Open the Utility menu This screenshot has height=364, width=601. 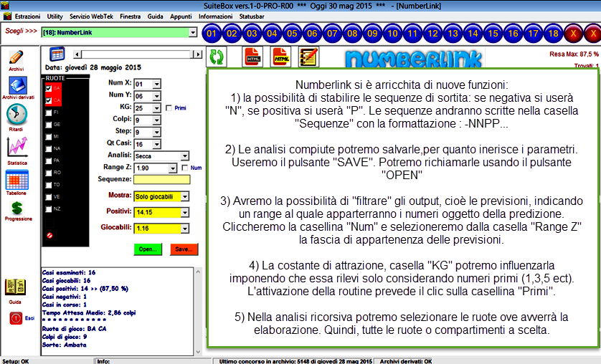pyautogui.click(x=55, y=16)
